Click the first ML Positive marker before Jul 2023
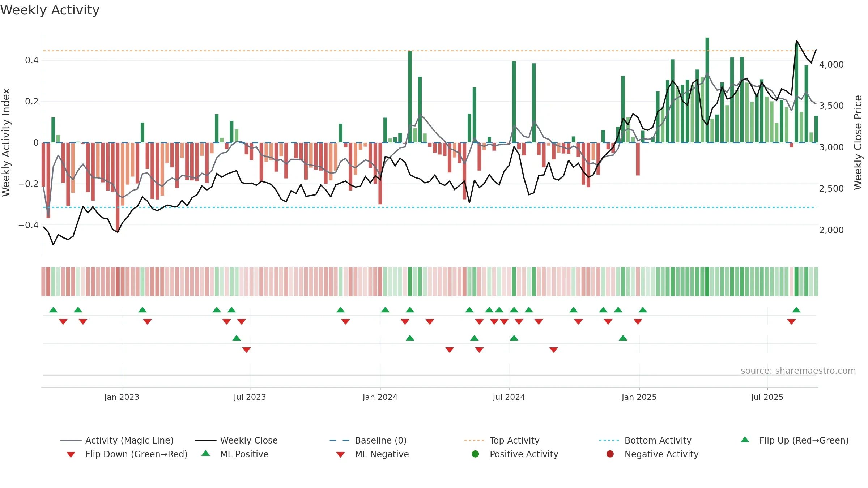868x488 pixels. (x=237, y=338)
